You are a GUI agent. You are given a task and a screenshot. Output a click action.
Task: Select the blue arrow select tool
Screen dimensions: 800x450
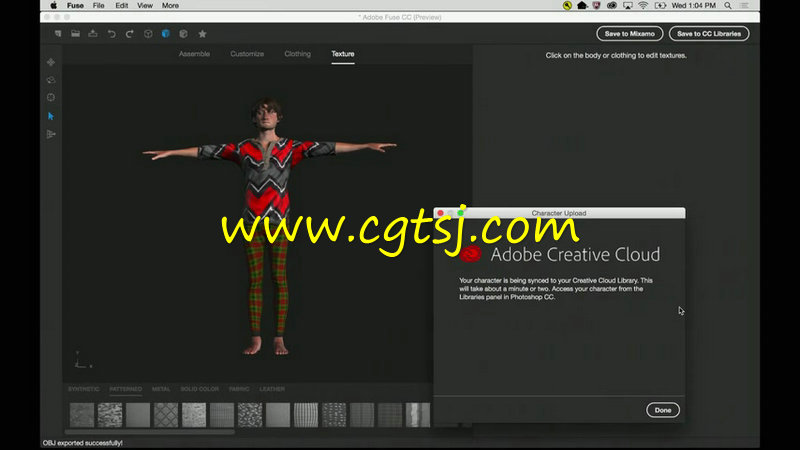coord(51,116)
